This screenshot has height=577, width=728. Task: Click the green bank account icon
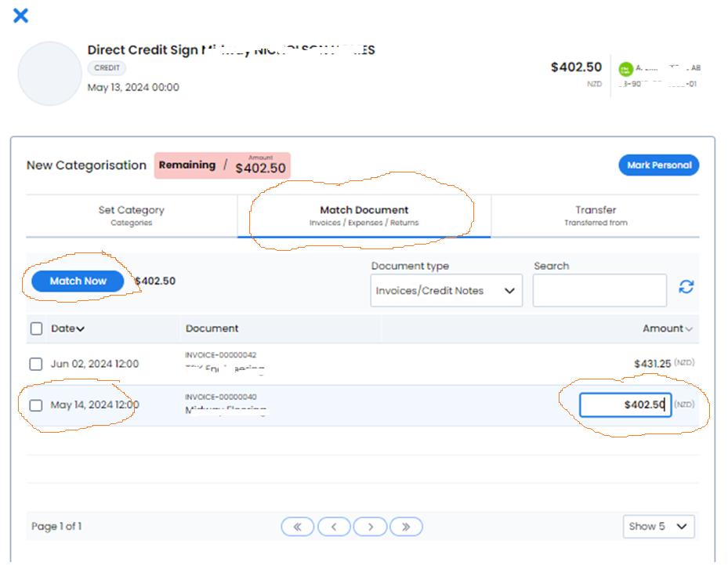[626, 69]
